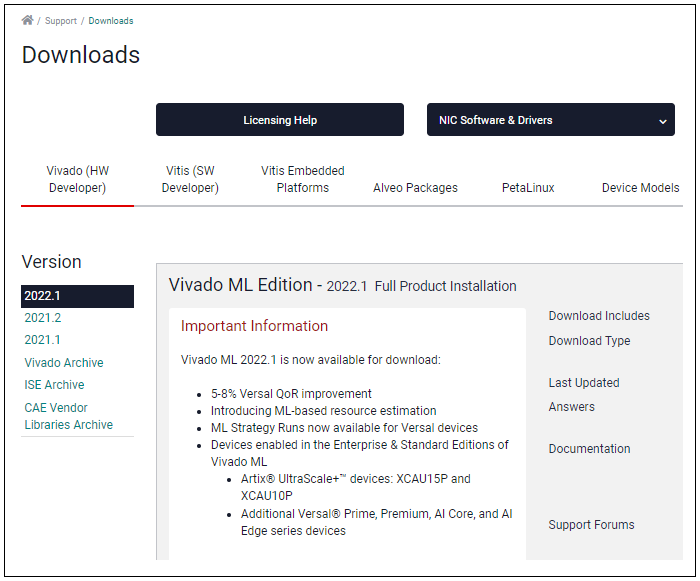
Task: Click '5-8% Versal QoR improvement' bullet
Action: tap(291, 393)
